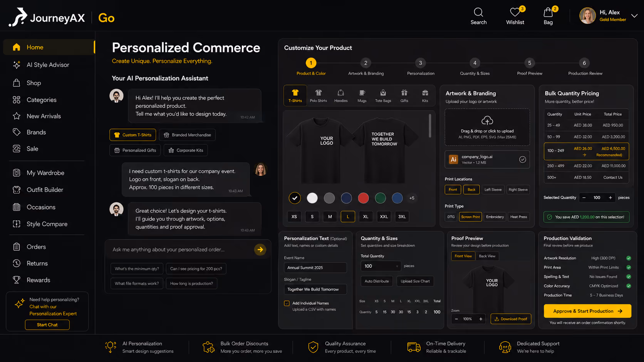The height and width of the screenshot is (362, 644).
Task: Click the T-shirt preview scrollbar
Action: tap(430, 126)
